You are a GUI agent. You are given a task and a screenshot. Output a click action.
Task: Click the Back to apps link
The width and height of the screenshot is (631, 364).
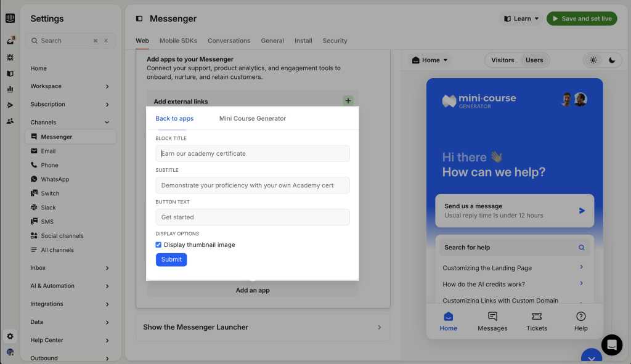point(174,118)
